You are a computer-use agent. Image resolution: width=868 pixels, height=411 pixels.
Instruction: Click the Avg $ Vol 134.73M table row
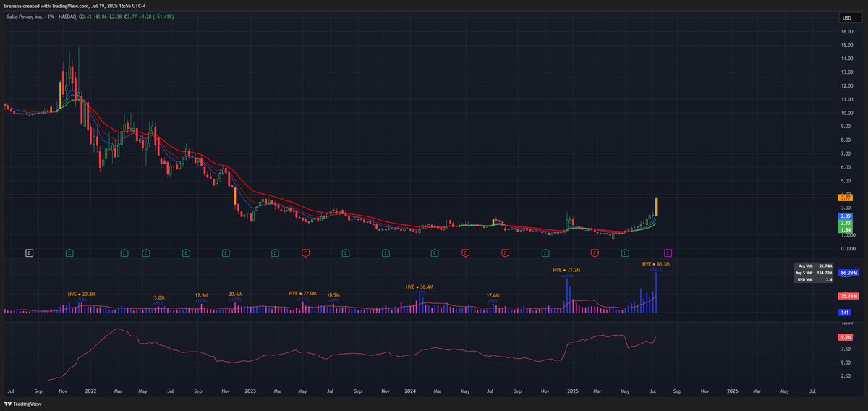click(814, 271)
